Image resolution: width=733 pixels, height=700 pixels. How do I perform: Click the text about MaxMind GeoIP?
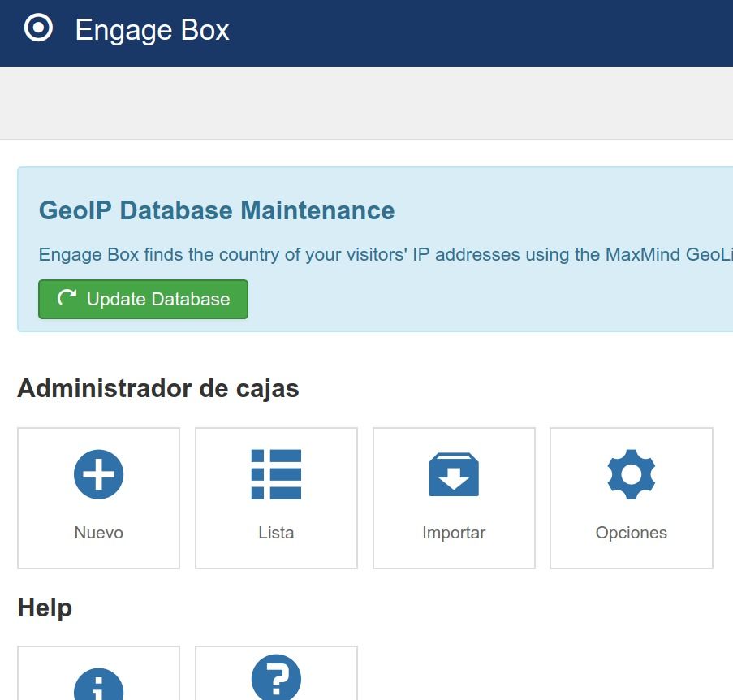point(386,255)
